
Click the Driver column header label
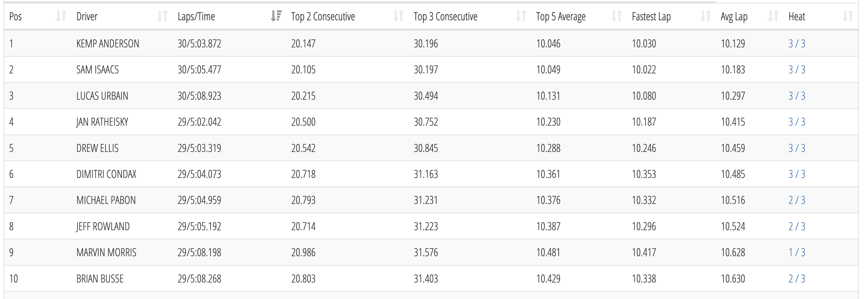86,17
